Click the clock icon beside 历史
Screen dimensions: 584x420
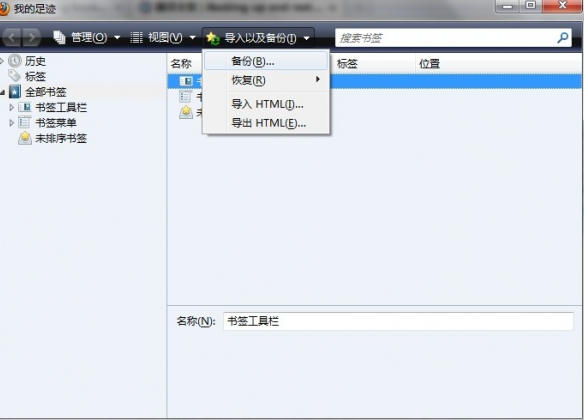click(15, 61)
